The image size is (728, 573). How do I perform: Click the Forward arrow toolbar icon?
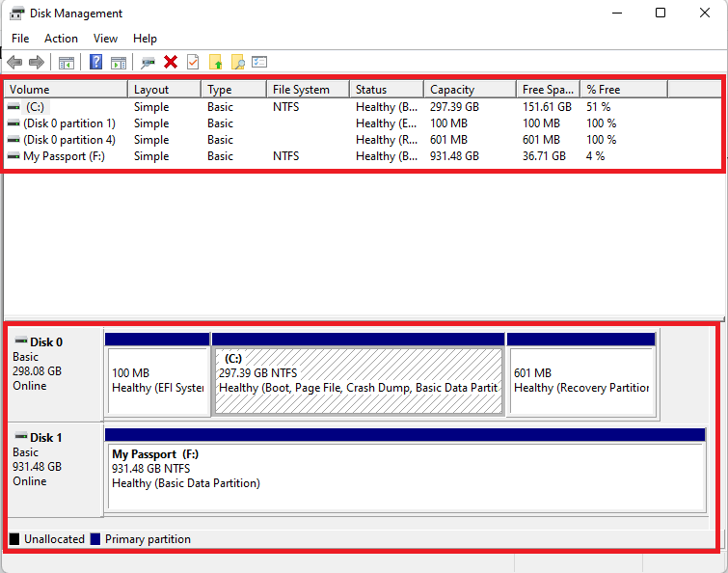pyautogui.click(x=37, y=62)
